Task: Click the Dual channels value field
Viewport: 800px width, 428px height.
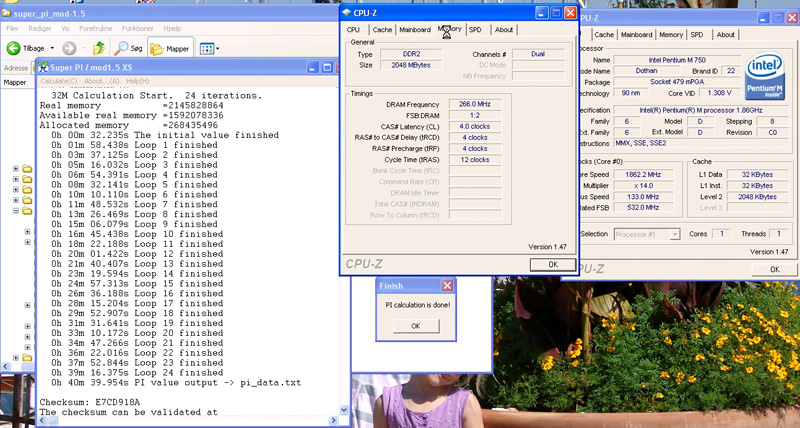Action: [538, 54]
